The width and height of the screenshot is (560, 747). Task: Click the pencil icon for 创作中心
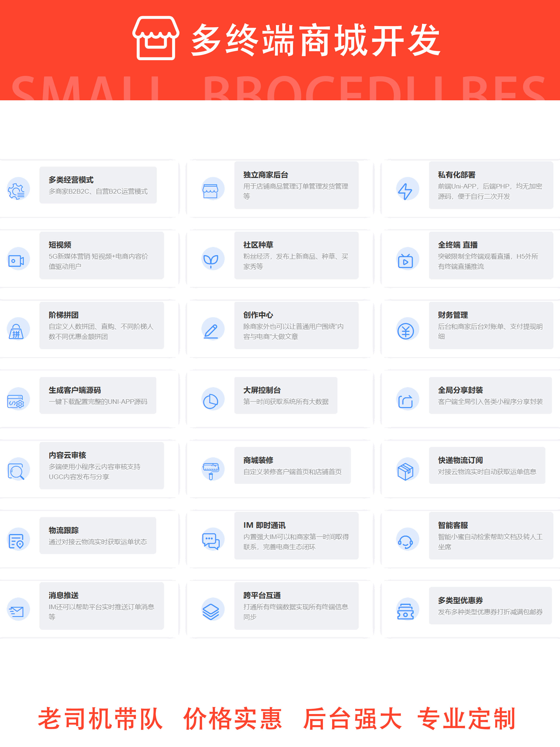[211, 331]
